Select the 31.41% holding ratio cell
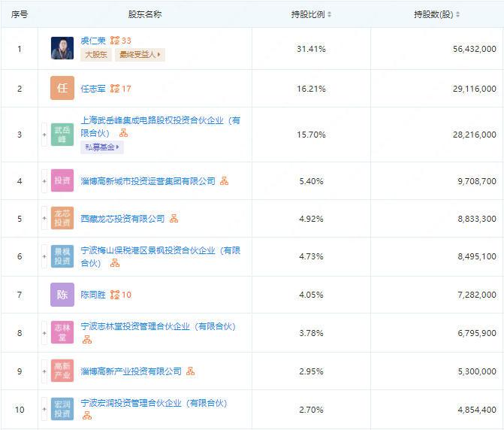The width and height of the screenshot is (504, 430). (x=311, y=49)
